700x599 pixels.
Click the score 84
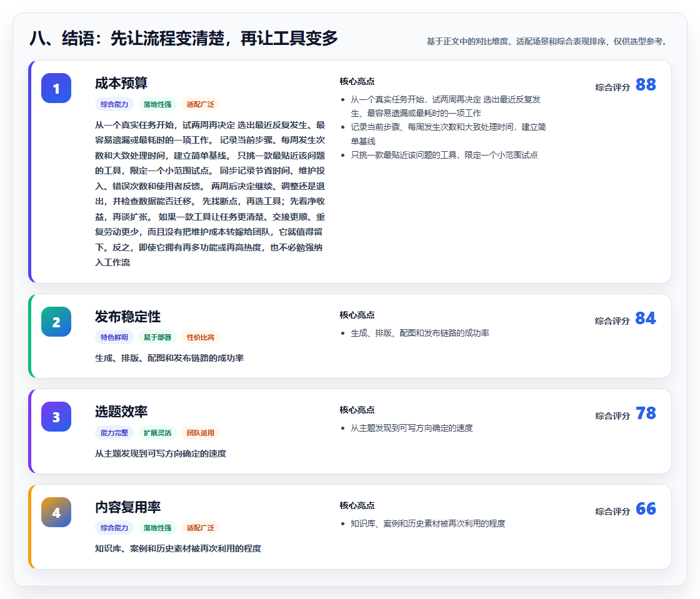click(x=646, y=318)
